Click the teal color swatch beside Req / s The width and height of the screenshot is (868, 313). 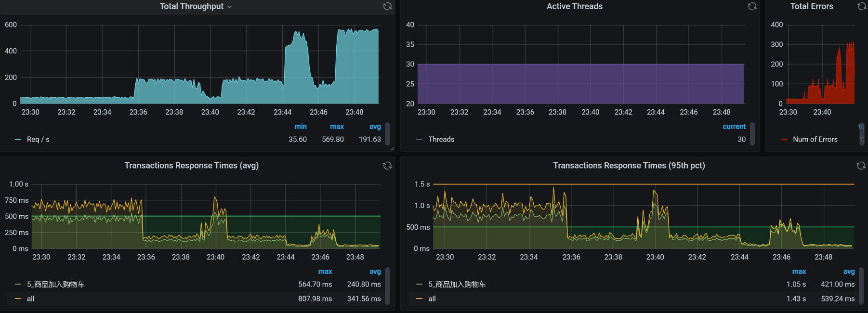(18, 140)
